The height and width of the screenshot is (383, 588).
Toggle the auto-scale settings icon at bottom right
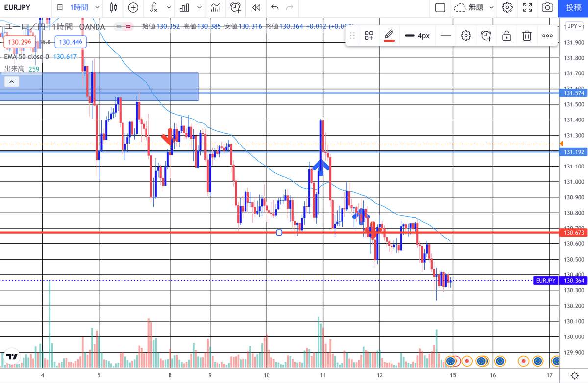click(x=573, y=375)
